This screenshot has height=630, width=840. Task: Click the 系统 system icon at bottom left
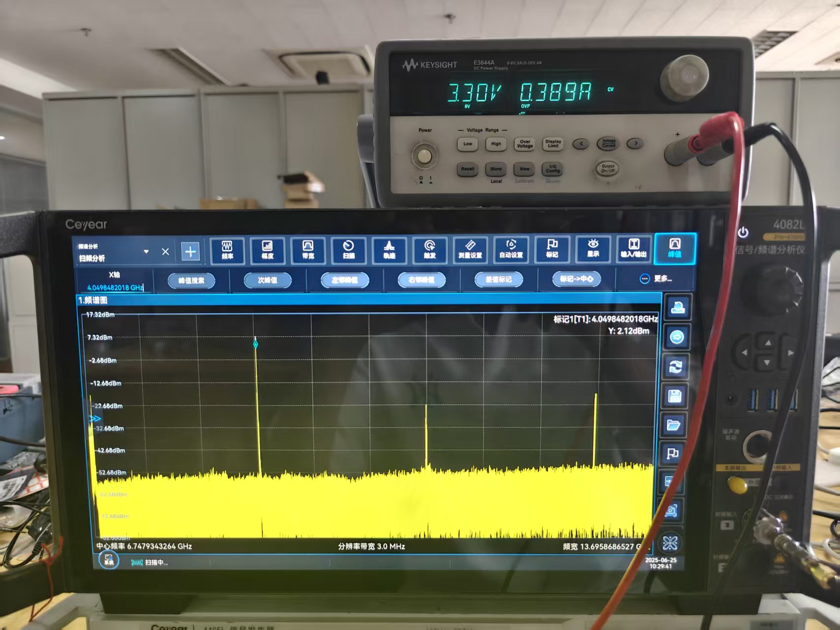(109, 560)
